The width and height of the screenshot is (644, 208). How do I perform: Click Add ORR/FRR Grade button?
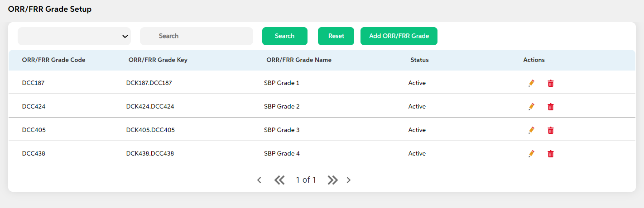pos(399,36)
